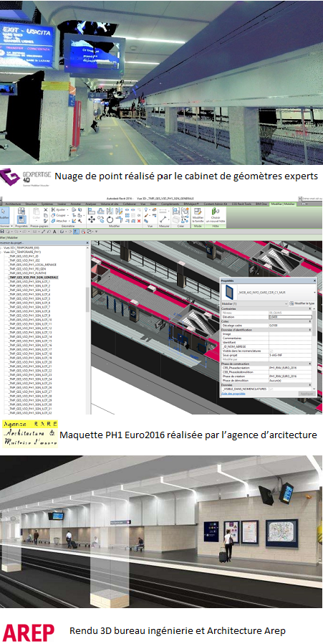
Task: Click the Elévation value input field
Action: [290, 317]
